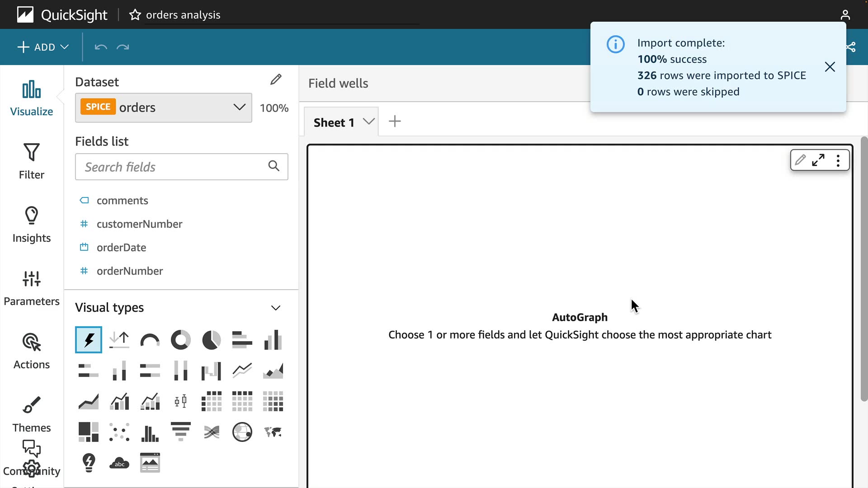Click the orderDate field in the list
Screen dimensions: 868x488
121,248
